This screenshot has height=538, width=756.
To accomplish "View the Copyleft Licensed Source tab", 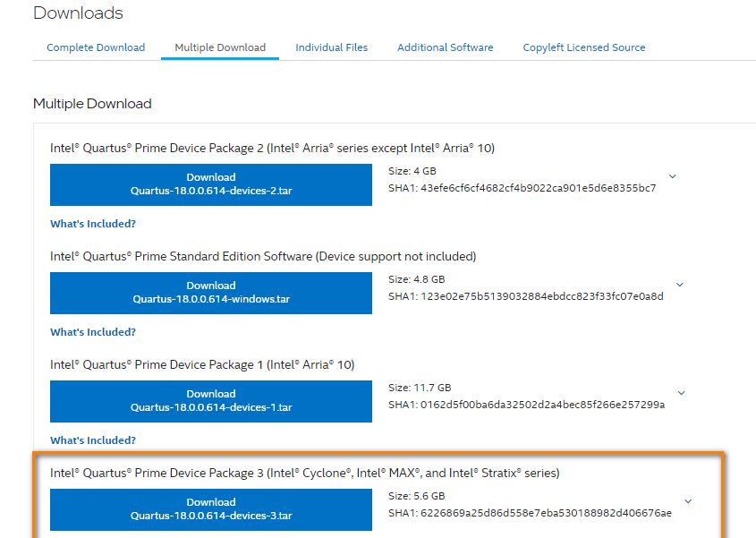I will 583,47.
